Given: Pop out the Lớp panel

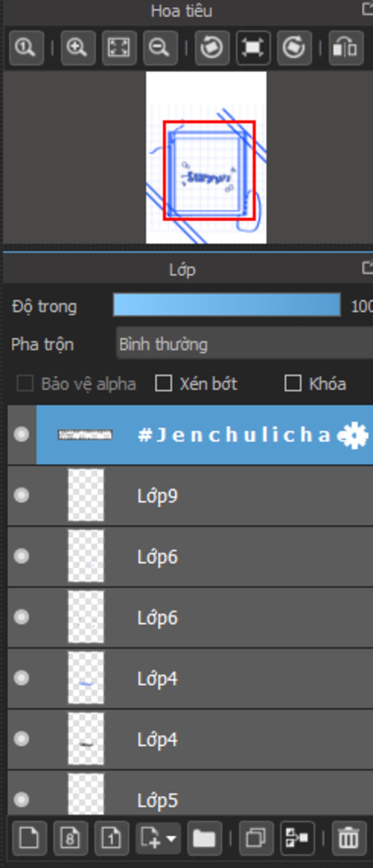Looking at the screenshot, I should tap(368, 269).
